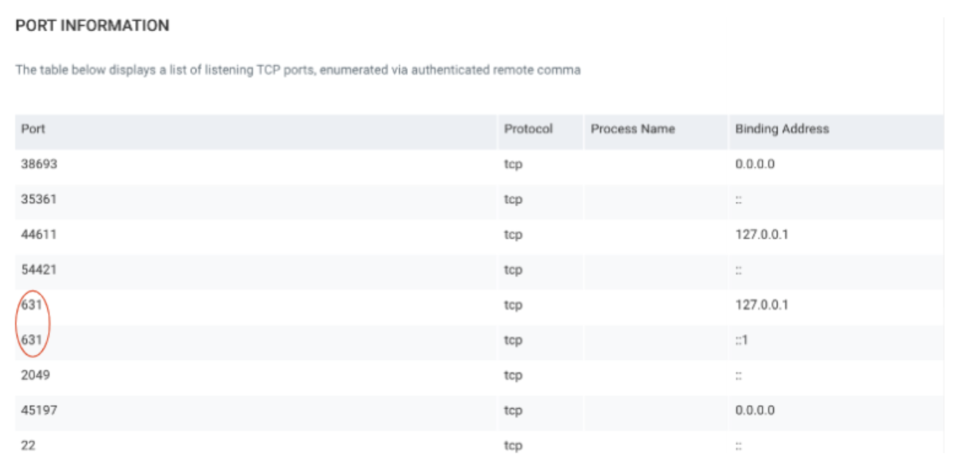Click port number 45197
Screen dimensions: 980x465
[x=39, y=411]
